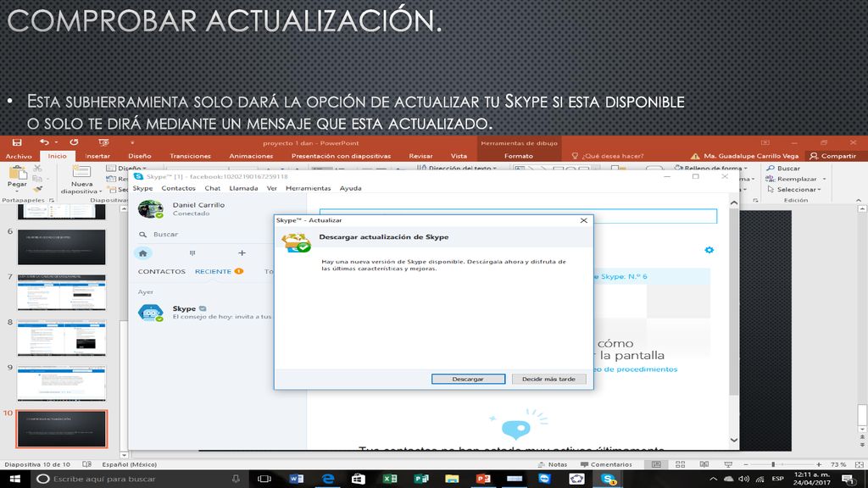Click the Cut scissors icon

pos(37,169)
